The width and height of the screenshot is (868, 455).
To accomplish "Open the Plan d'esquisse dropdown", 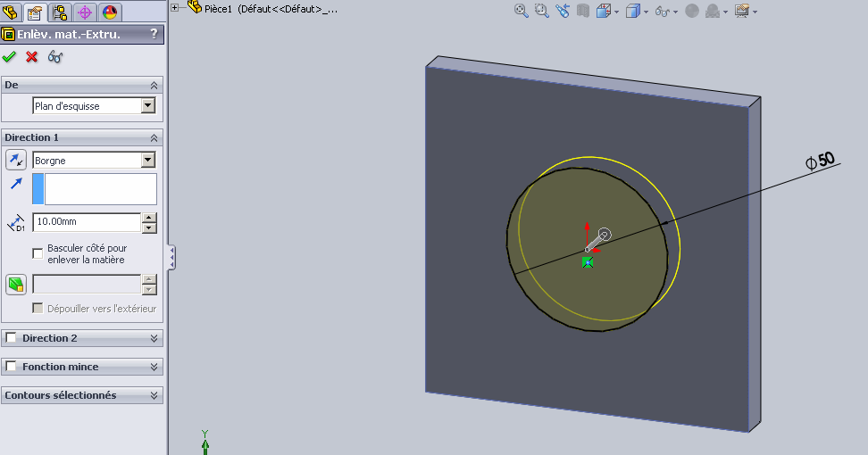I will pyautogui.click(x=148, y=105).
